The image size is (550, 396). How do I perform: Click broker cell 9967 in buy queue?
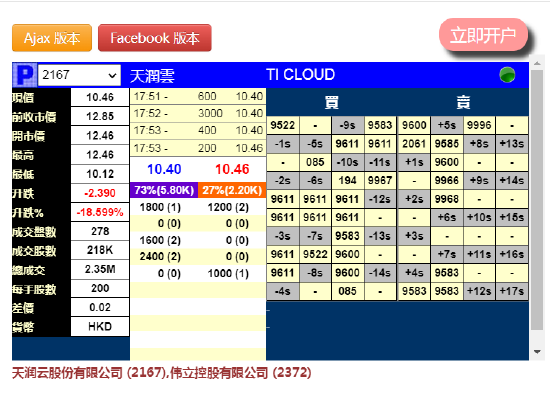pyautogui.click(x=380, y=181)
